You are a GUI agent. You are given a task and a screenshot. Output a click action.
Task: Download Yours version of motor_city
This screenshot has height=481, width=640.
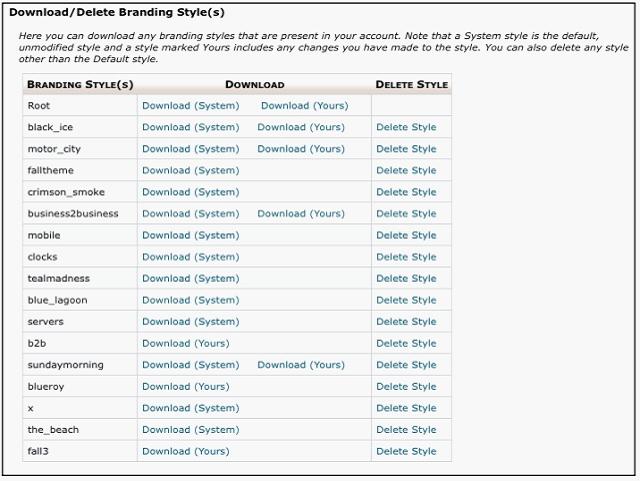pyautogui.click(x=300, y=149)
